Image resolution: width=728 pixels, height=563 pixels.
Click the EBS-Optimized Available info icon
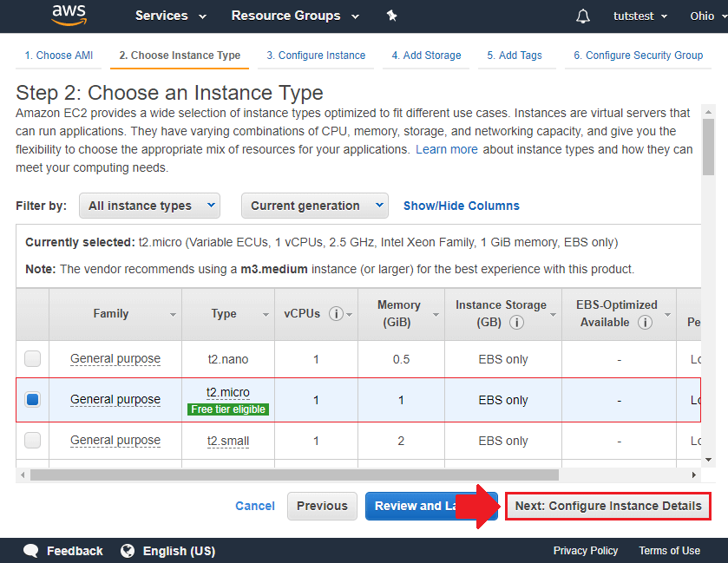click(645, 322)
